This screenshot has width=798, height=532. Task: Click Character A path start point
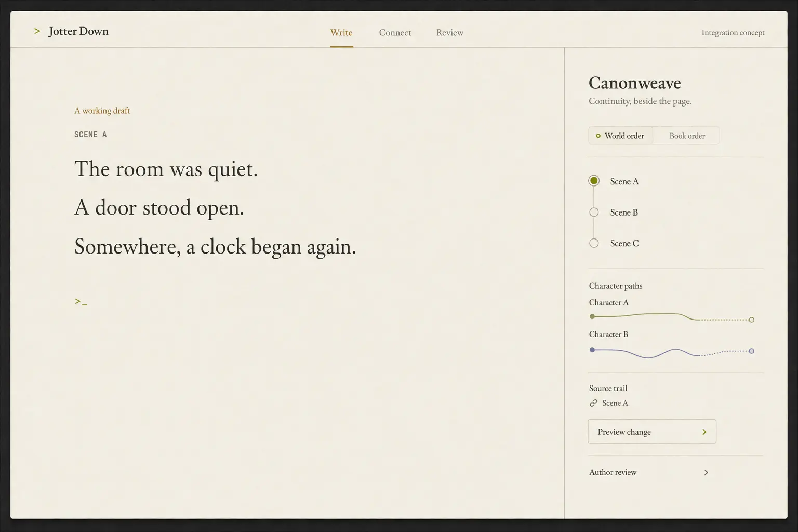click(x=592, y=316)
